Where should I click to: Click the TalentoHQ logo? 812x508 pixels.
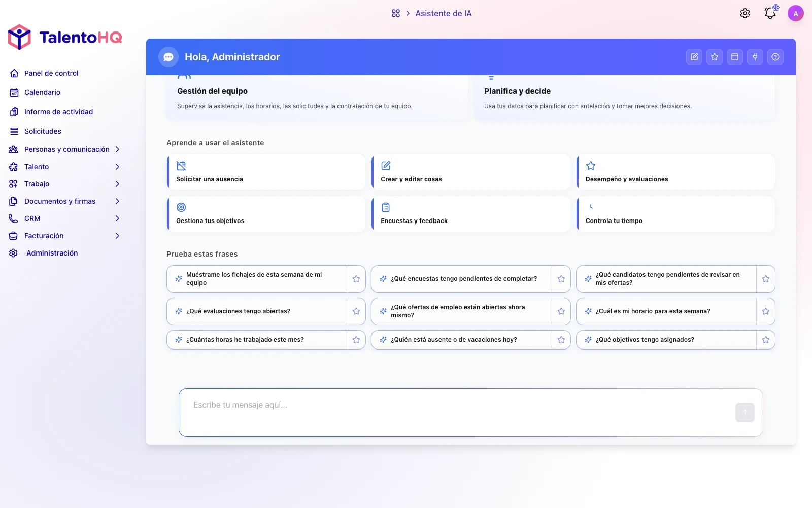65,37
